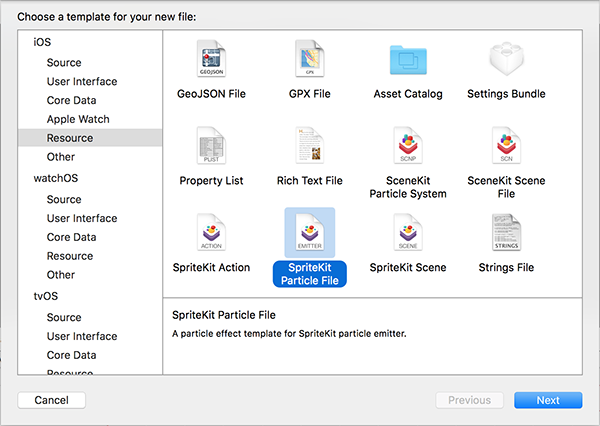Viewport: 600px width, 426px height.
Task: Choose the Asset Catalog folder icon
Action: click(408, 60)
